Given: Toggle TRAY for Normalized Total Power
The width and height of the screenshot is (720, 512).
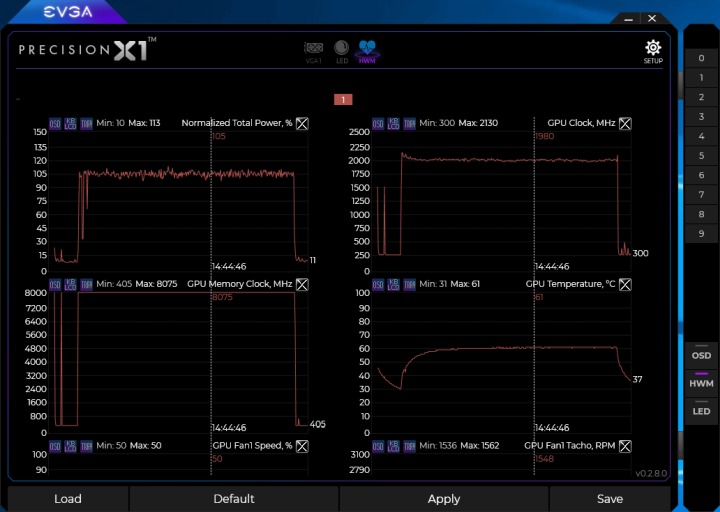Looking at the screenshot, I should coord(86,124).
